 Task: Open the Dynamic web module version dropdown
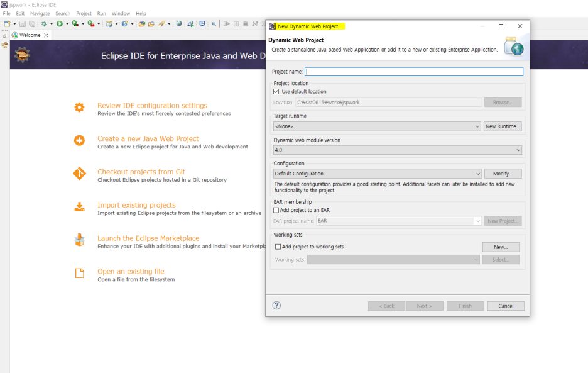[x=397, y=150]
